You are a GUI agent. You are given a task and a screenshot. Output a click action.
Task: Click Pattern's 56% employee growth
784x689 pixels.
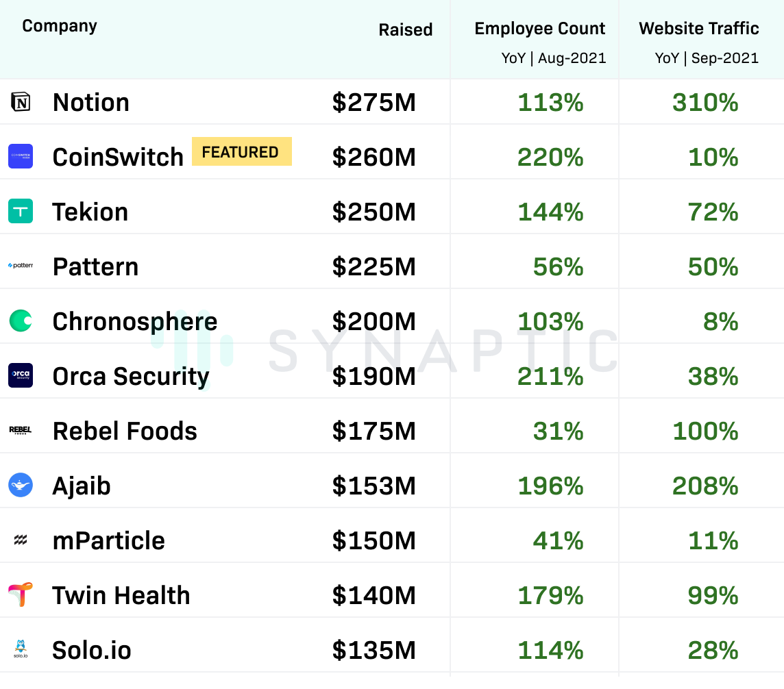click(x=559, y=267)
